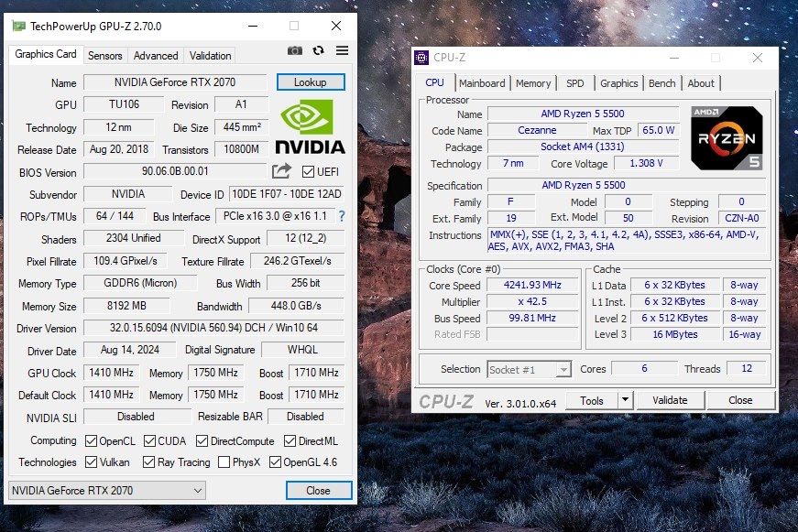Click the Bandwidth value 448.0 GB/s
The image size is (798, 532).
pos(296,306)
